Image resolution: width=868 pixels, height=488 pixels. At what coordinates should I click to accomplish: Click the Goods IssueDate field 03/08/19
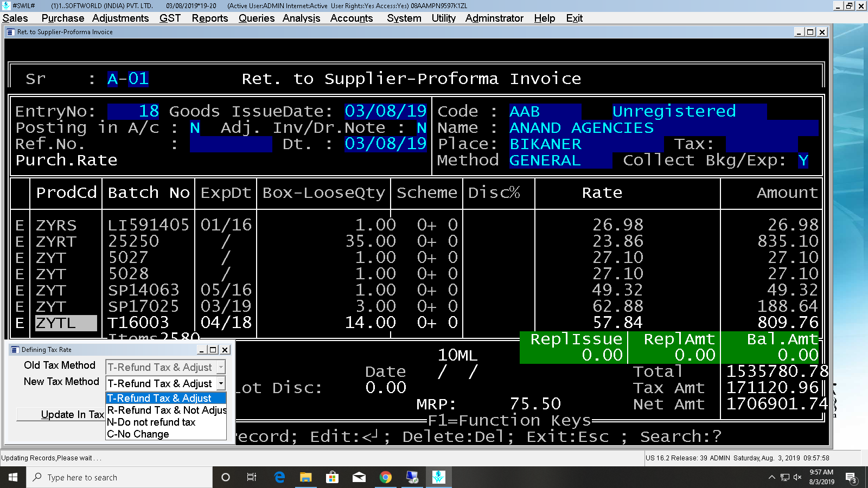click(x=386, y=112)
